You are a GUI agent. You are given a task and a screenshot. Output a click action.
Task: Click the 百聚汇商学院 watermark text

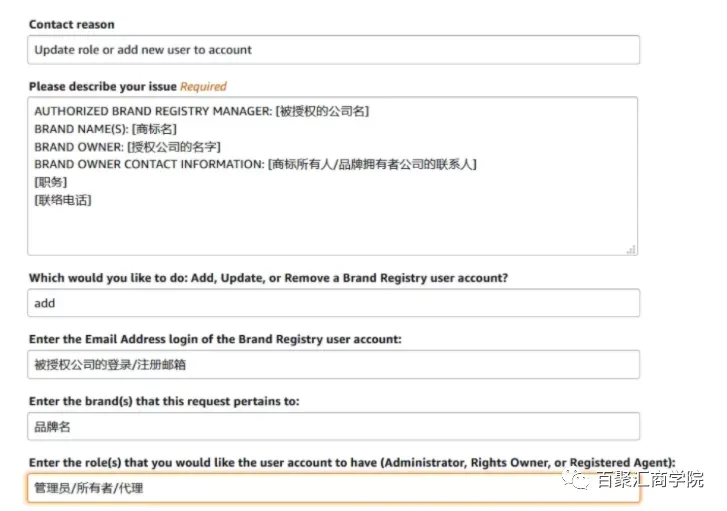coord(650,479)
